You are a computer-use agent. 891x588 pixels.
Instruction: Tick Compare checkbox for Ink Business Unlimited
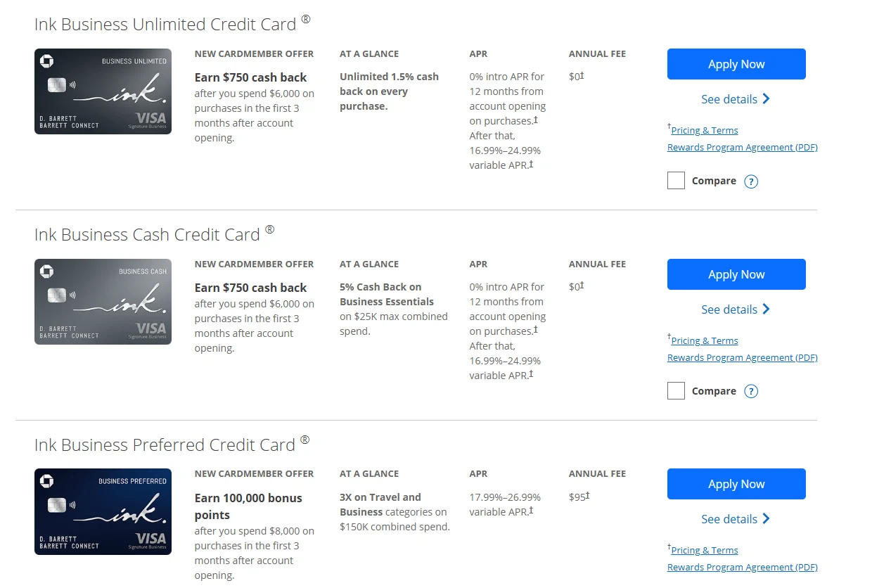(x=676, y=181)
